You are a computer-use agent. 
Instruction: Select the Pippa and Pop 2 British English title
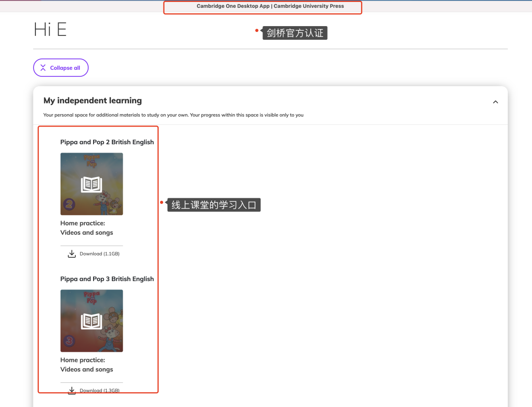coord(107,142)
